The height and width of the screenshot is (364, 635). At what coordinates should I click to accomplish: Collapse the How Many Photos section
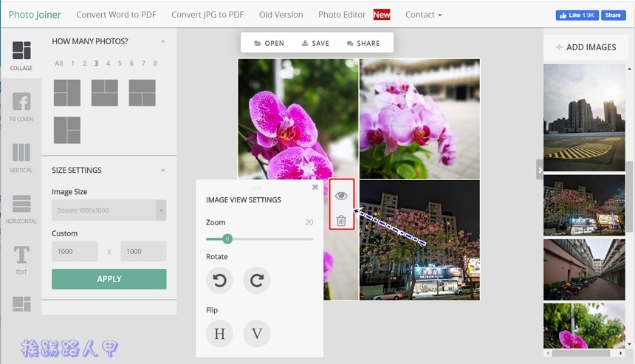[x=162, y=41]
